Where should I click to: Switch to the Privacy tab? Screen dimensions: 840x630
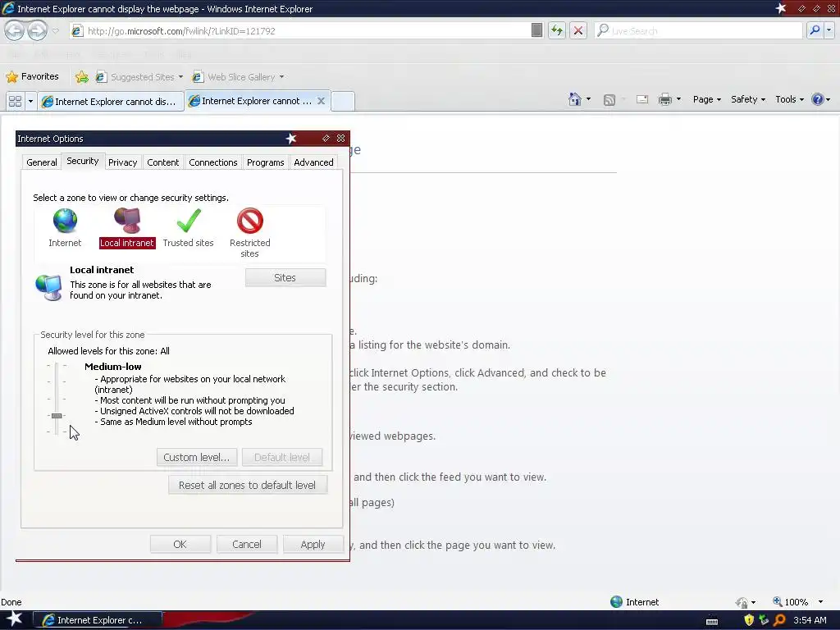click(123, 162)
